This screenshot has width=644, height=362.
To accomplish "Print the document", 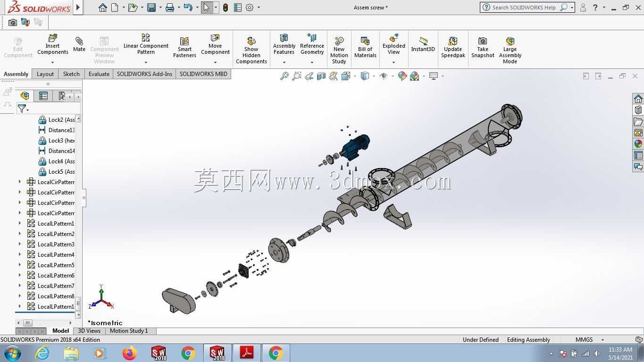I will 170,8.
